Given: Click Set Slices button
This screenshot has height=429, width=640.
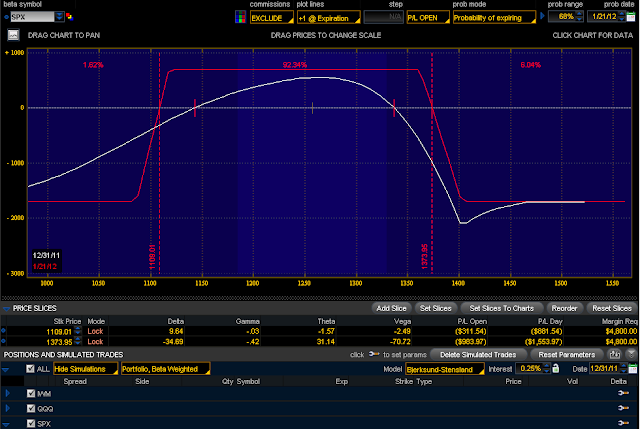Looking at the screenshot, I should tap(436, 308).
